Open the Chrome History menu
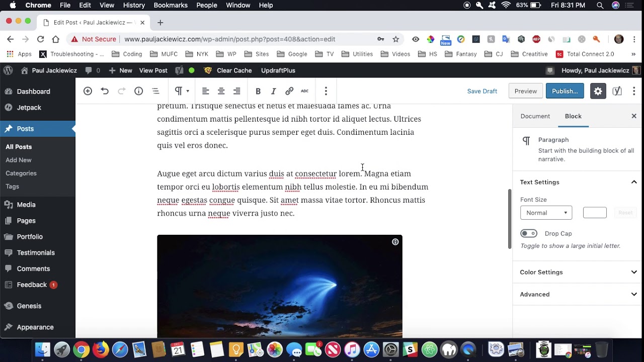The height and width of the screenshot is (362, 644). [x=134, y=5]
